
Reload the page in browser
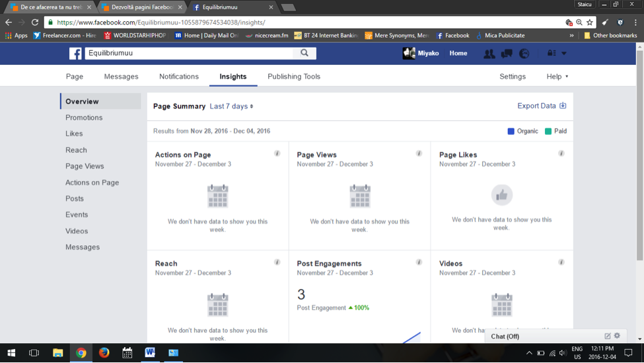(35, 22)
